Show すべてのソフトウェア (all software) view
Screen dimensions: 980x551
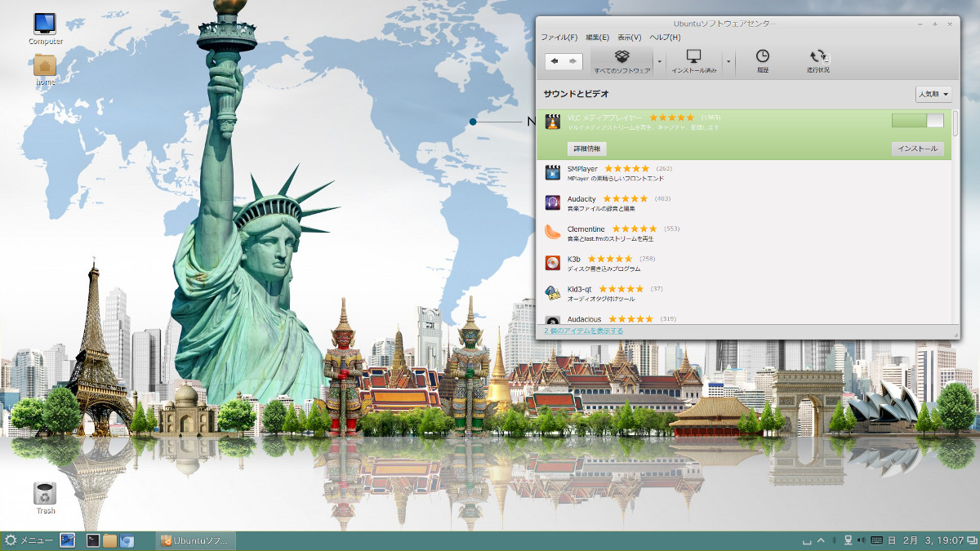click(x=622, y=61)
